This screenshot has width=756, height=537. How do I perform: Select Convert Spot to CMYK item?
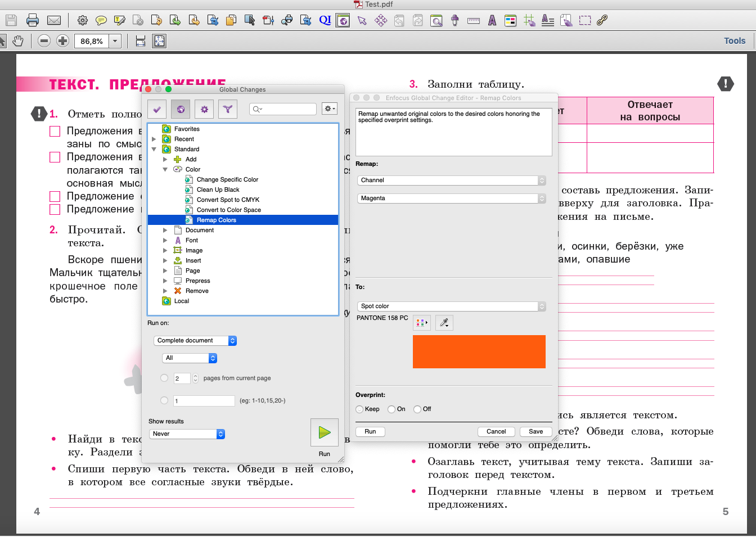click(x=228, y=200)
